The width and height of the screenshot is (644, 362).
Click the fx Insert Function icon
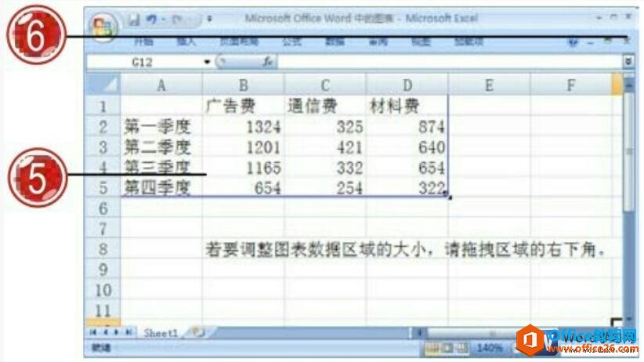tap(268, 62)
